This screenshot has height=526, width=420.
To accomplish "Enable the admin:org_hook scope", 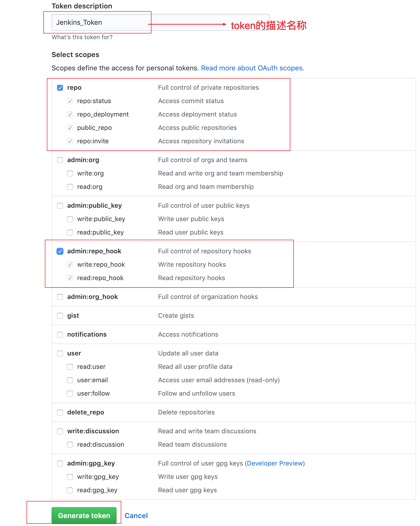I will point(60,297).
